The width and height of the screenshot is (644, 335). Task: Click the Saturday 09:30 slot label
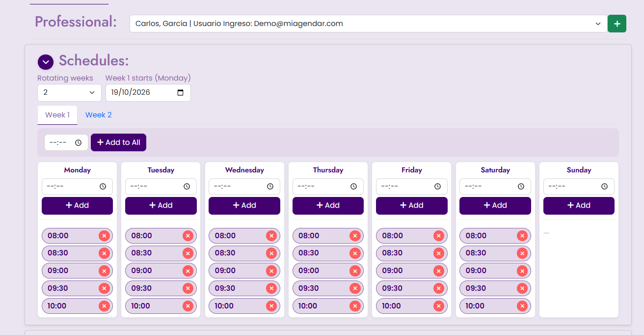point(476,288)
